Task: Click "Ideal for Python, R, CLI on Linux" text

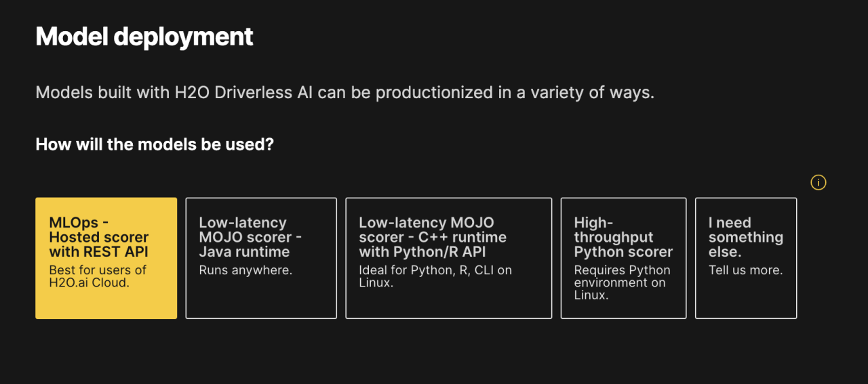Action: point(435,276)
